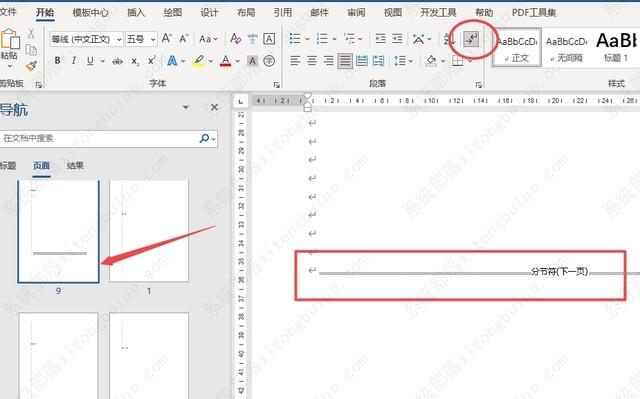
Task: Select the 标题 1 style
Action: [616, 46]
